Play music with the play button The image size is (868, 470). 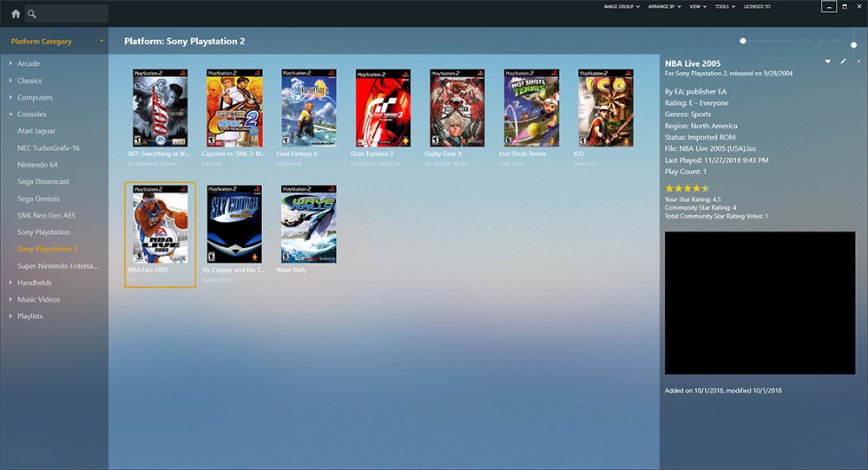coord(821,41)
